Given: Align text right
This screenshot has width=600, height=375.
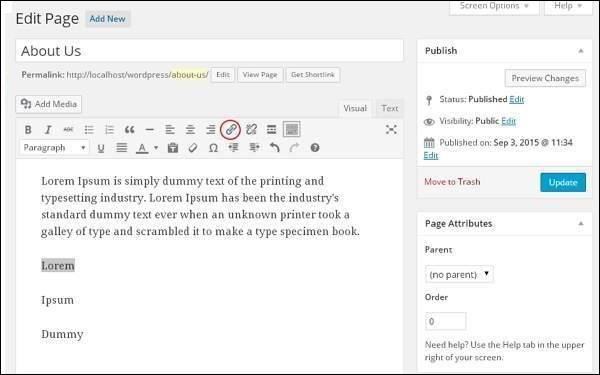Looking at the screenshot, I should pos(210,130).
